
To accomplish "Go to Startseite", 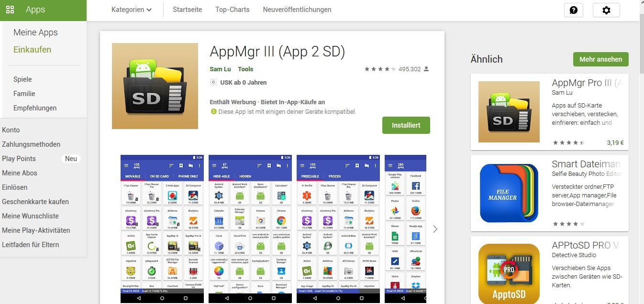I will [187, 10].
